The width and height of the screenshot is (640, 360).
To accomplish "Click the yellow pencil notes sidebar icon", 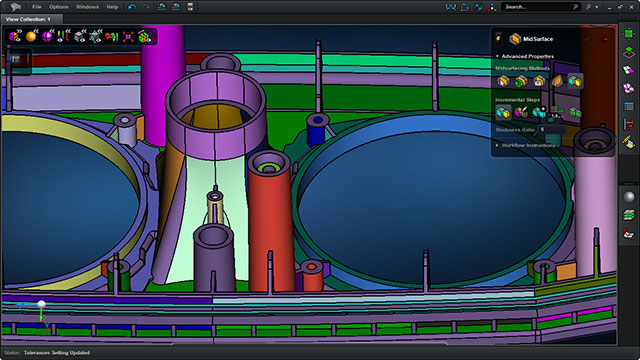I will point(629,142).
